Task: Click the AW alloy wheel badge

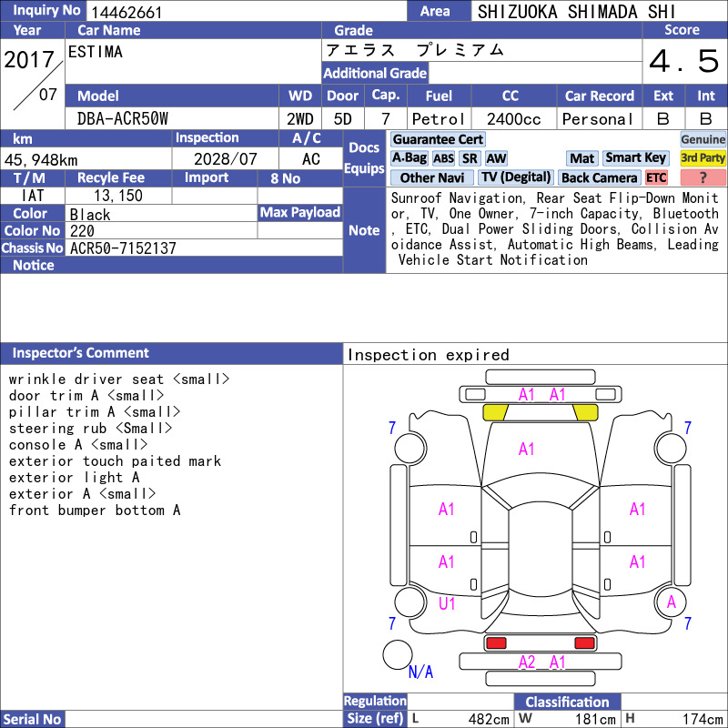Action: coord(496,158)
